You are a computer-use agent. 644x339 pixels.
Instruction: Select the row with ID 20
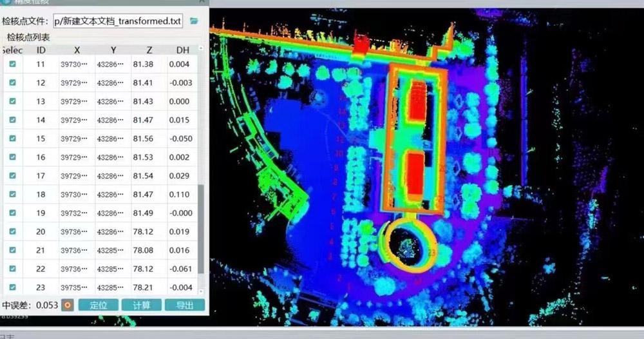[x=41, y=232]
